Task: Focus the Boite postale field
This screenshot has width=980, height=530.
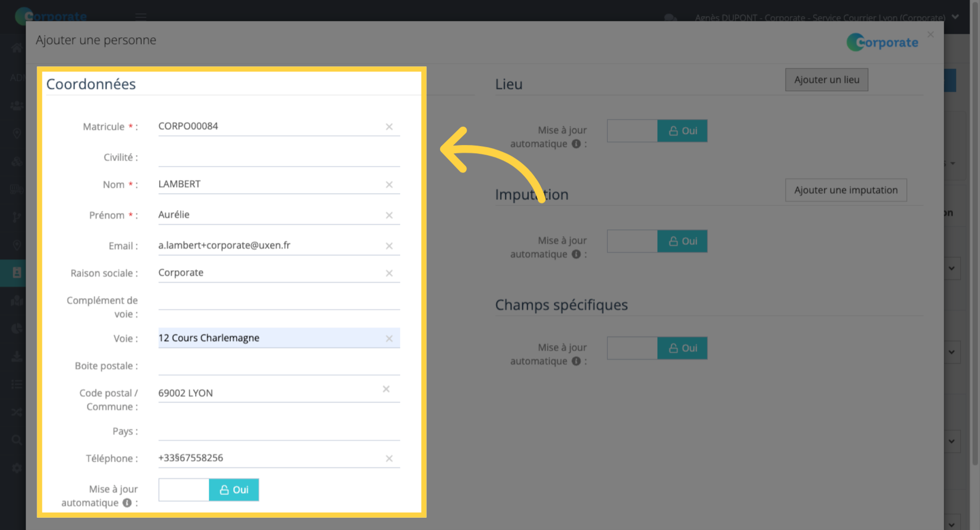Action: click(x=279, y=366)
